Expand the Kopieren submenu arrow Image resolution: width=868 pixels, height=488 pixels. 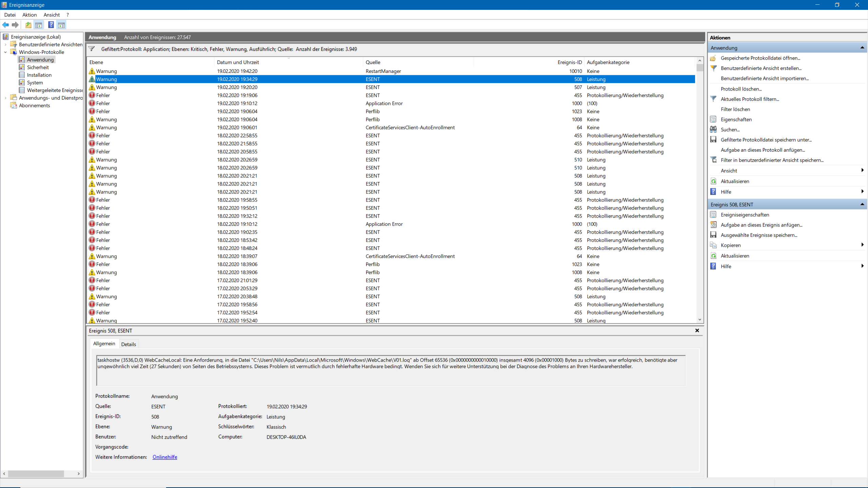tap(862, 245)
